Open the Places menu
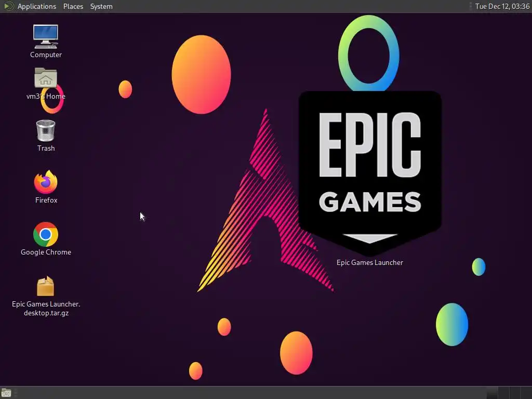The image size is (532, 399). click(x=73, y=6)
